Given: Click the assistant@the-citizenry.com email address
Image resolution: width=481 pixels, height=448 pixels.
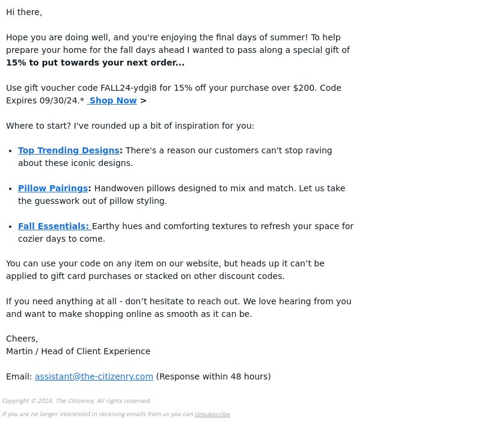Looking at the screenshot, I should coord(94,376).
